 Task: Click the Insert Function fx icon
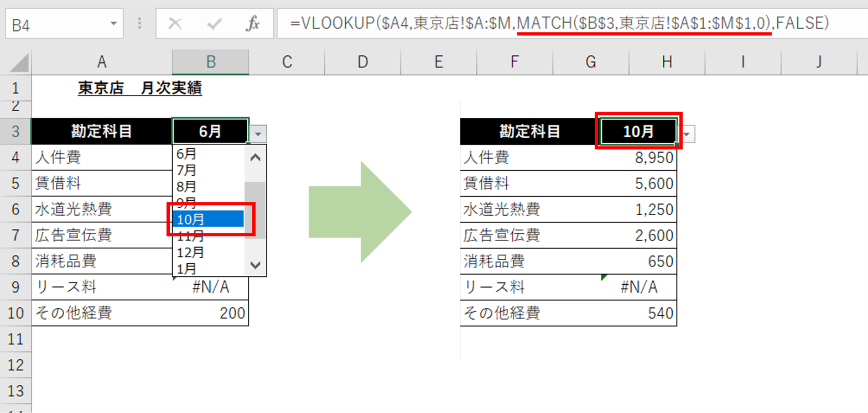[x=252, y=24]
